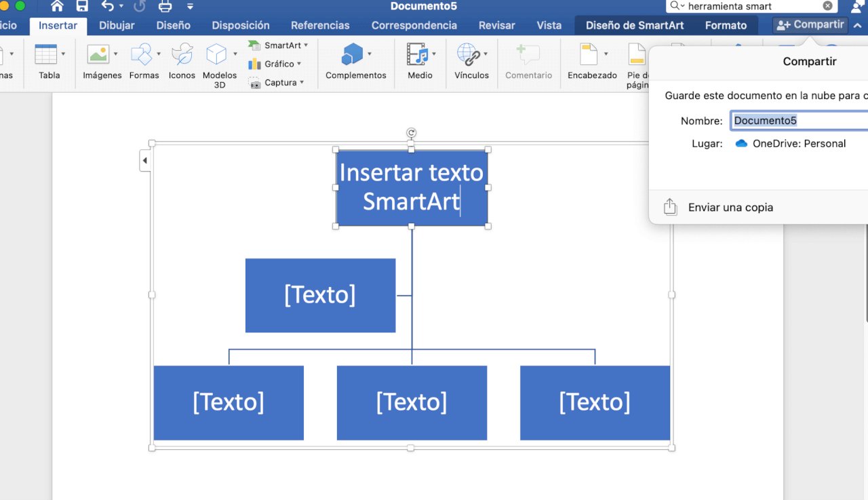Image resolution: width=868 pixels, height=500 pixels.
Task: Click the Encabezado header icon
Action: coord(589,54)
